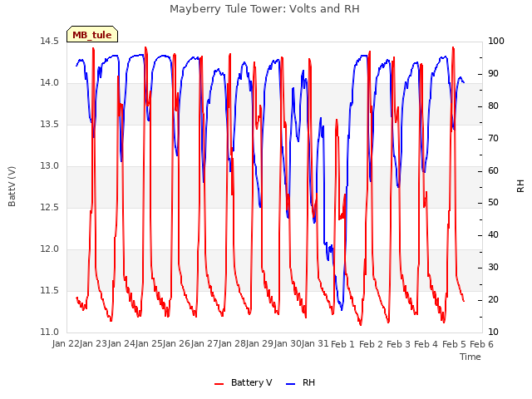The height and width of the screenshot is (399, 532).
Task: Click the Jan 25 date tick label
Action: click(150, 344)
